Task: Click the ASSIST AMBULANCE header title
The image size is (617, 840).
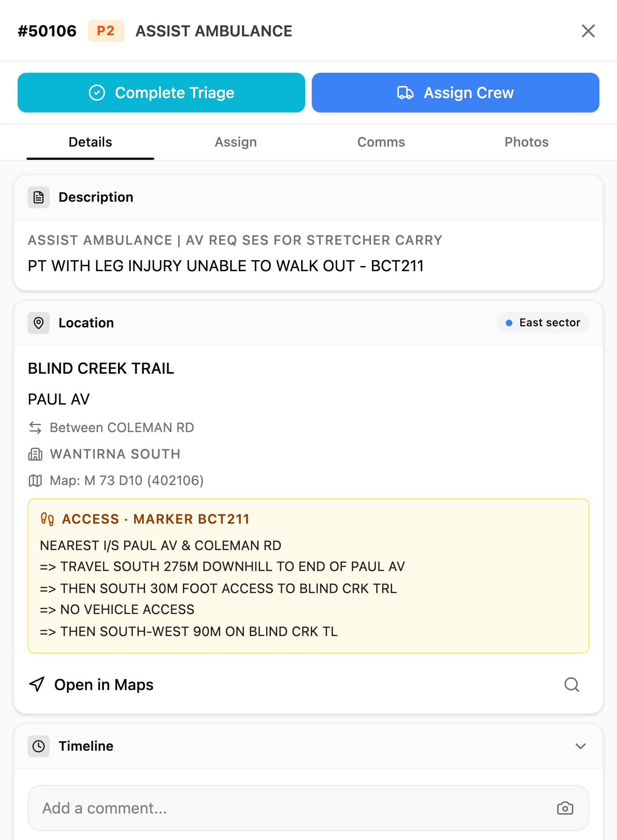Action: coord(214,31)
